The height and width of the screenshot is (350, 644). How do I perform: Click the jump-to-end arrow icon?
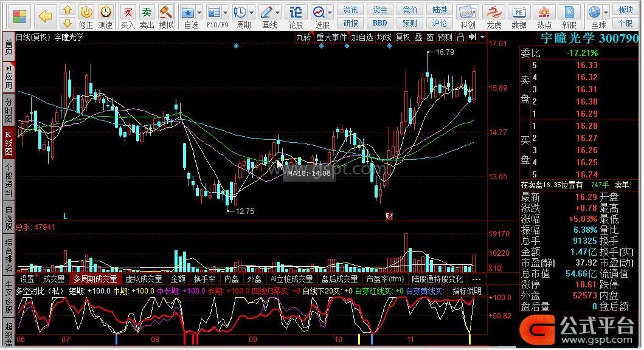473,37
